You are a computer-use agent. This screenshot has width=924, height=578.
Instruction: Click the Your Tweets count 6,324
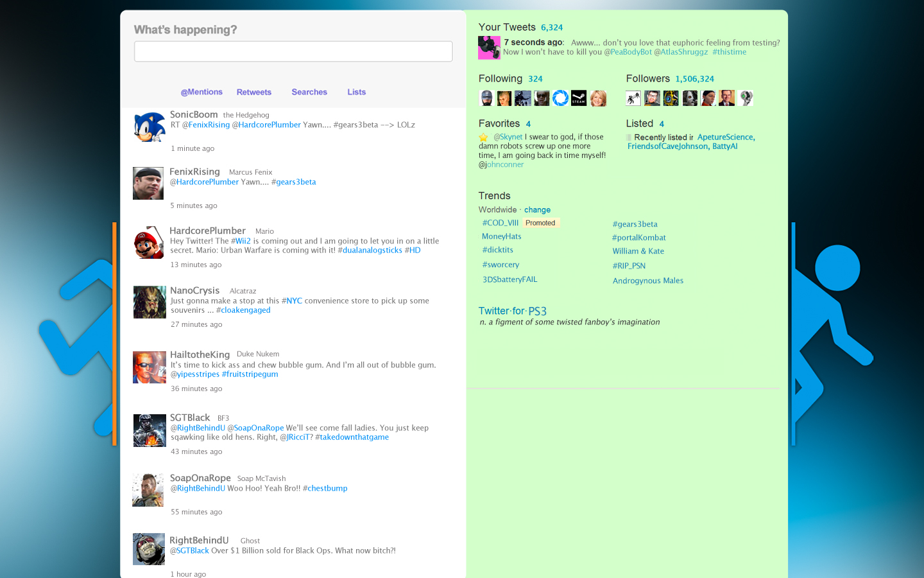click(552, 28)
